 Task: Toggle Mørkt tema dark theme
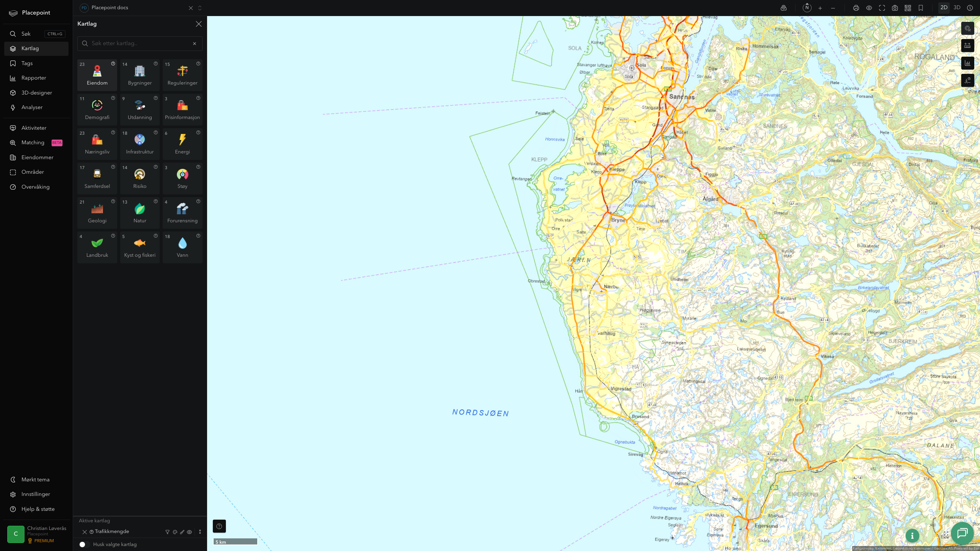pos(36,479)
